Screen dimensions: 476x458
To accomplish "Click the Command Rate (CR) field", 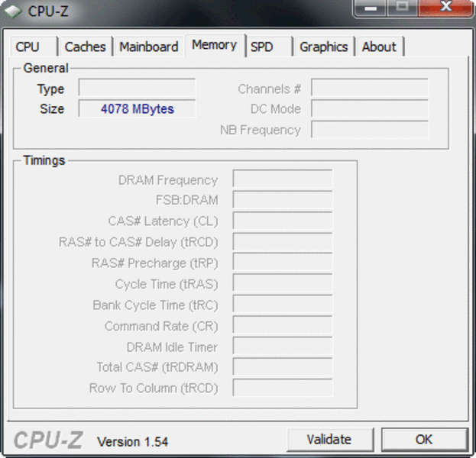I will (x=283, y=325).
